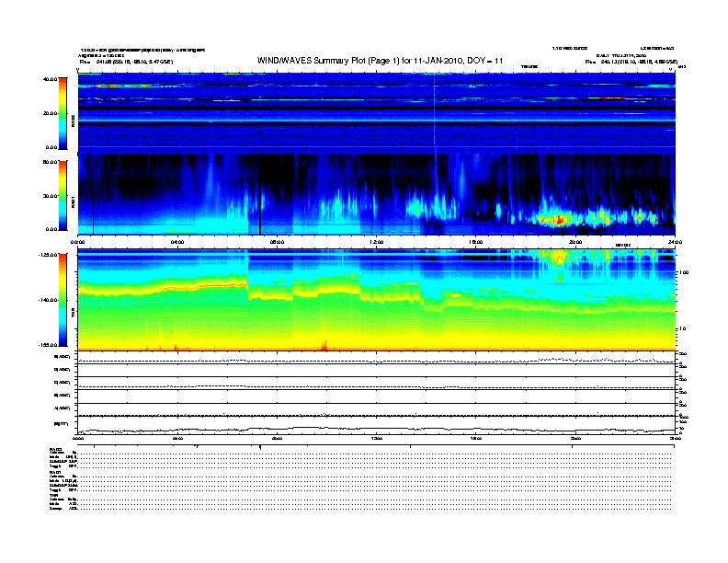Click the TNR spectrogram panel
Screen dimensions: 728x563
point(377,300)
